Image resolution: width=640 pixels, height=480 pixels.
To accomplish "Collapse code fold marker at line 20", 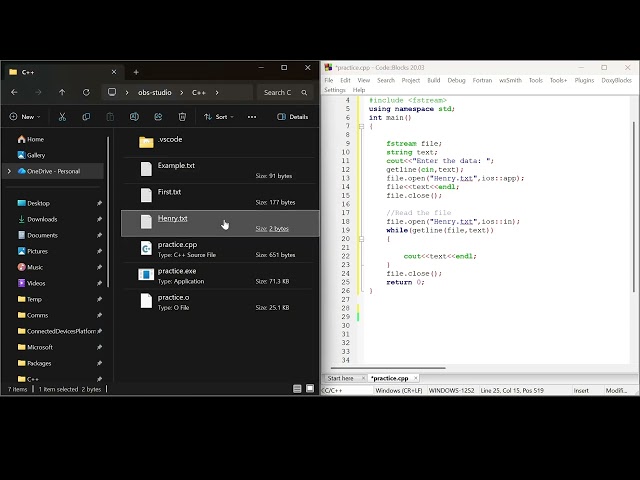I will click(361, 239).
